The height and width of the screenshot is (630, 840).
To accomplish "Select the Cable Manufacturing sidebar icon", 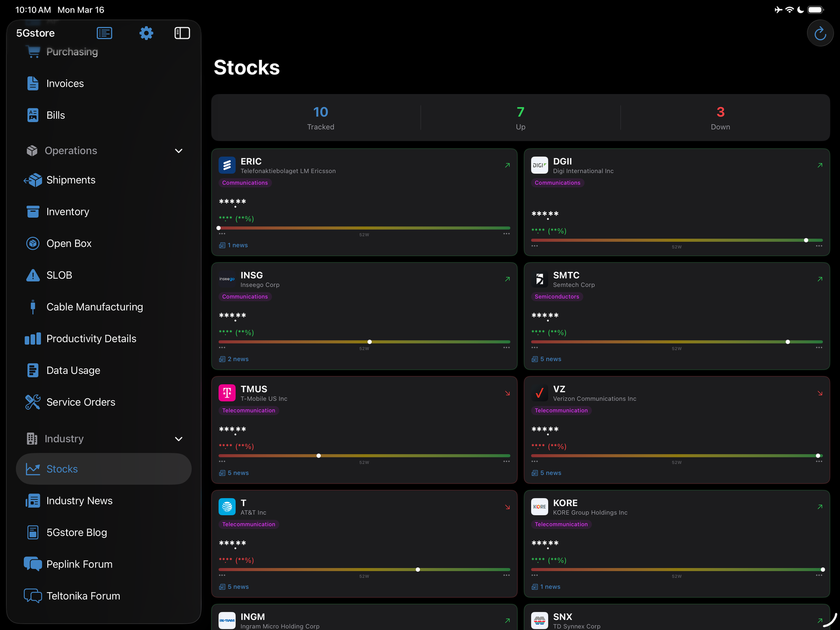I will (33, 307).
